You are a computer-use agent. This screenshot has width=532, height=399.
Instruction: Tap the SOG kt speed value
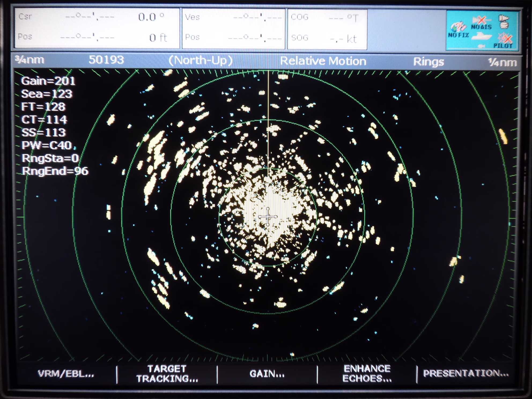click(x=343, y=39)
